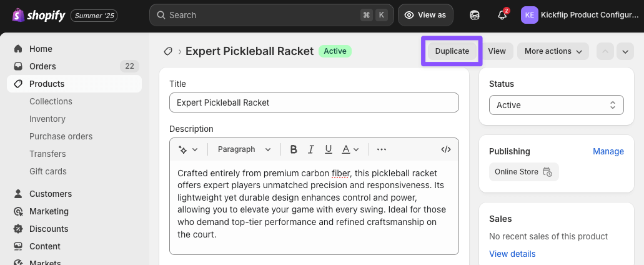Open Collections under Products
The width and height of the screenshot is (644, 265).
click(51, 101)
